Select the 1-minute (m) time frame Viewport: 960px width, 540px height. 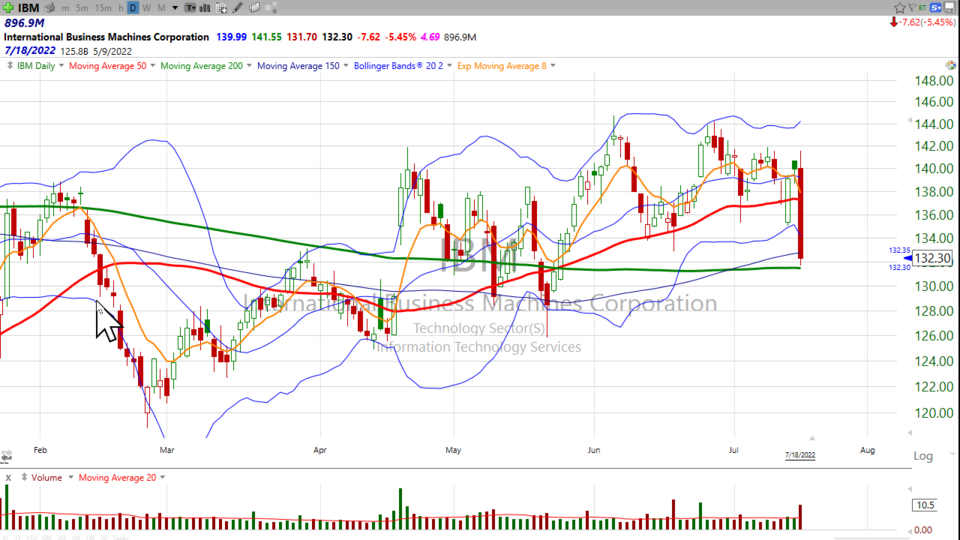tap(66, 8)
